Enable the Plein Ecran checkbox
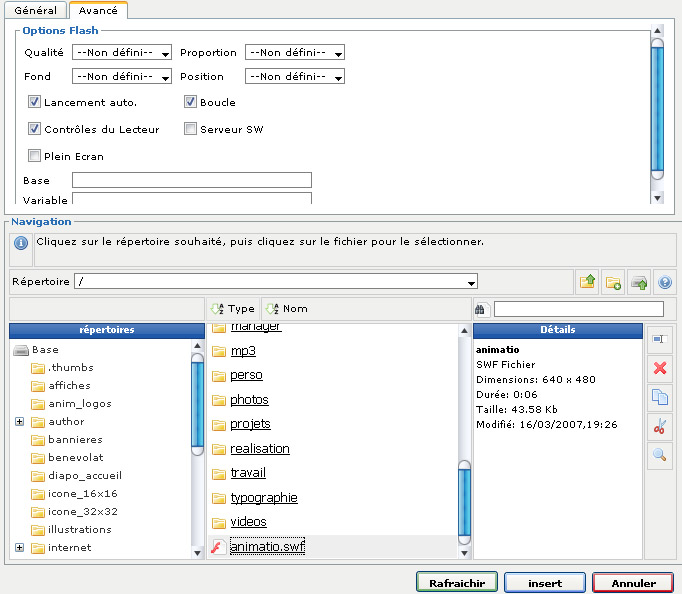This screenshot has width=682, height=594. point(35,156)
